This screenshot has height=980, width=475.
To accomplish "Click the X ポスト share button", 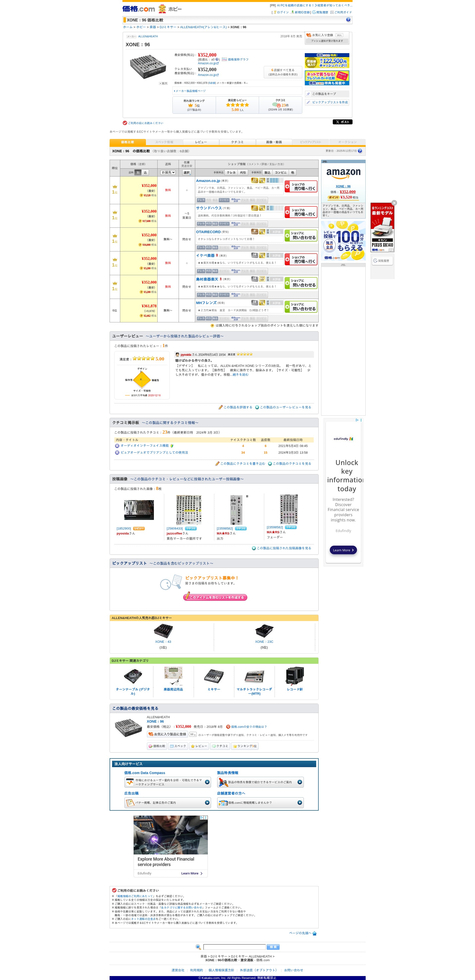I will tap(342, 122).
